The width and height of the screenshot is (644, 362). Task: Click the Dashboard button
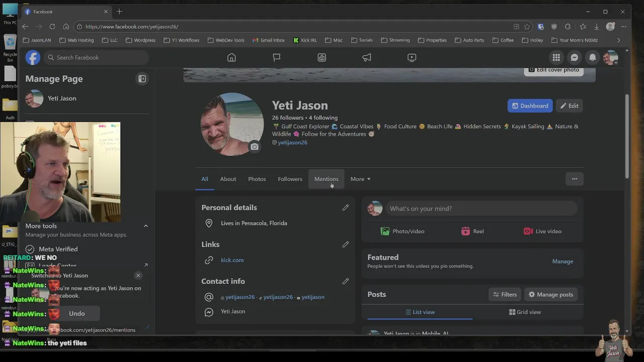[x=530, y=106]
